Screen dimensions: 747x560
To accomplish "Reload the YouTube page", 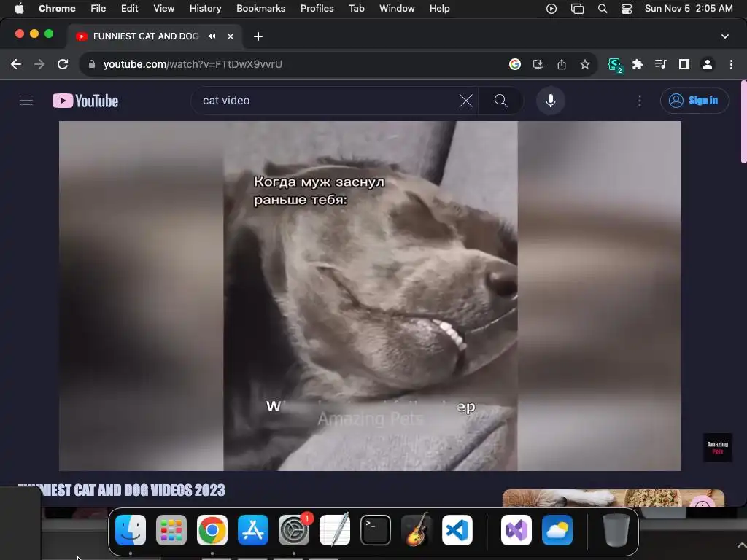I will click(63, 64).
